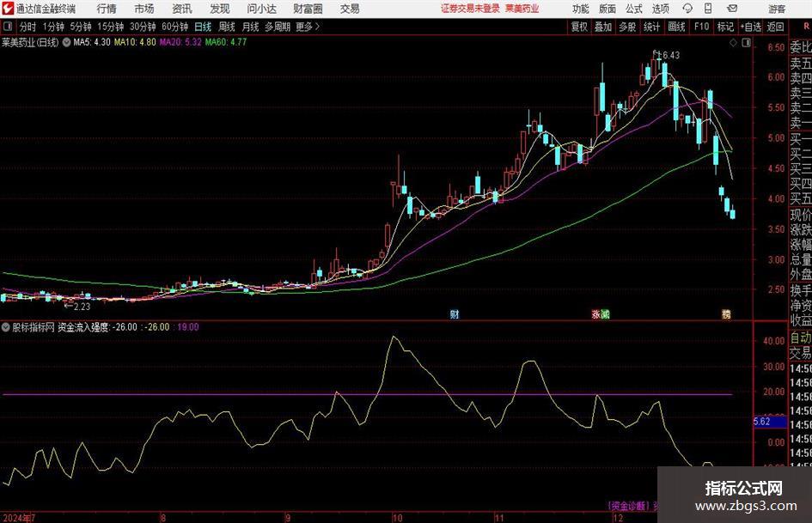The width and height of the screenshot is (812, 523).
Task: Open the 选项 menu
Action: click(661, 9)
